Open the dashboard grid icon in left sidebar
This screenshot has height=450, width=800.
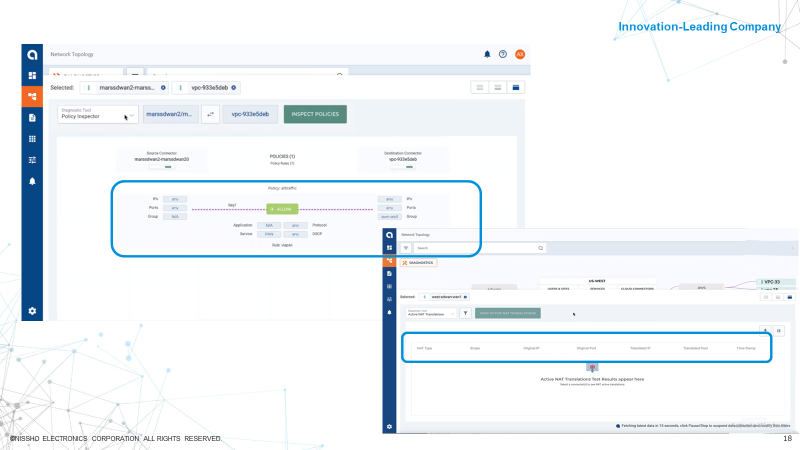click(x=32, y=75)
